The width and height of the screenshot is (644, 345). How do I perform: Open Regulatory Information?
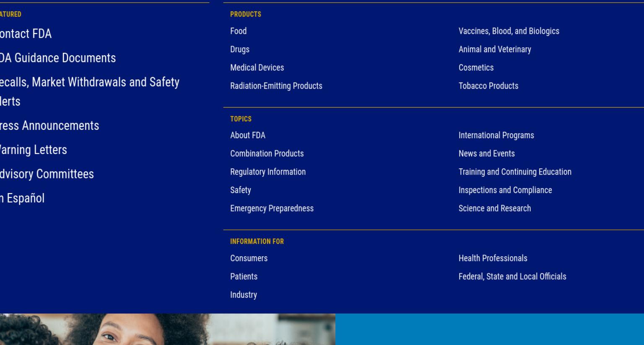268,172
